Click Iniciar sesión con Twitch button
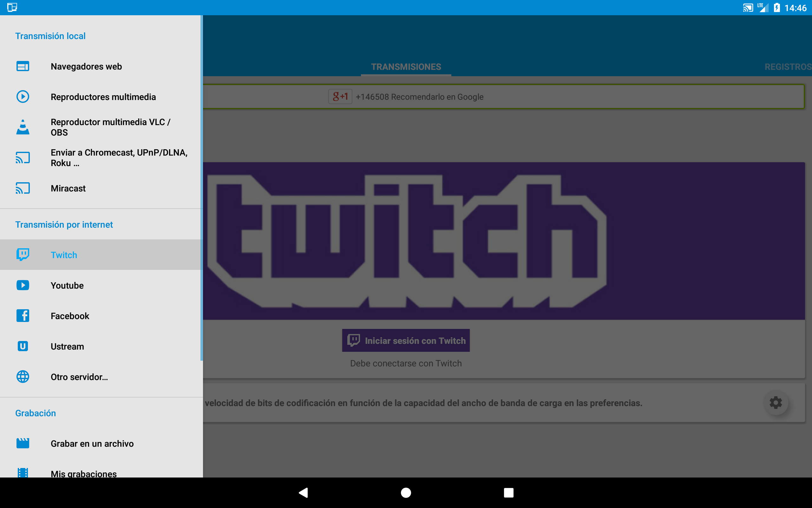Screen dimensions: 812x508 pos(406,340)
